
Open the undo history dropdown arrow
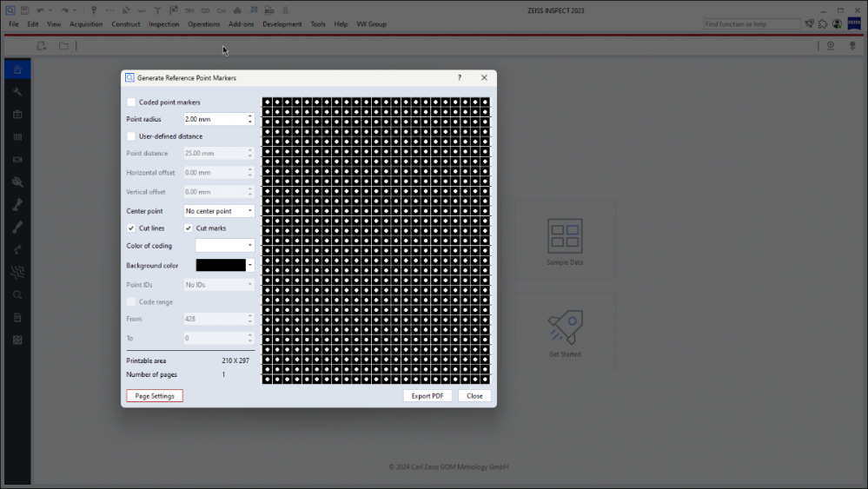click(50, 10)
